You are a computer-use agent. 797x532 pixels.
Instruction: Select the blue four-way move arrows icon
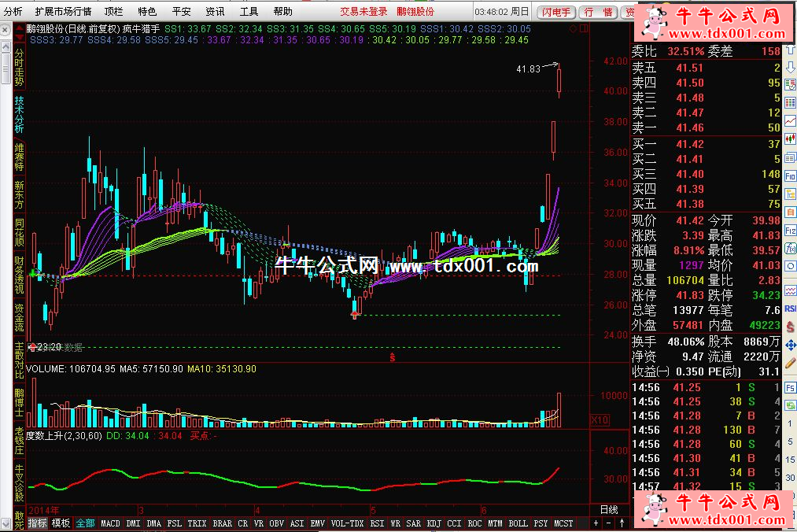791,345
